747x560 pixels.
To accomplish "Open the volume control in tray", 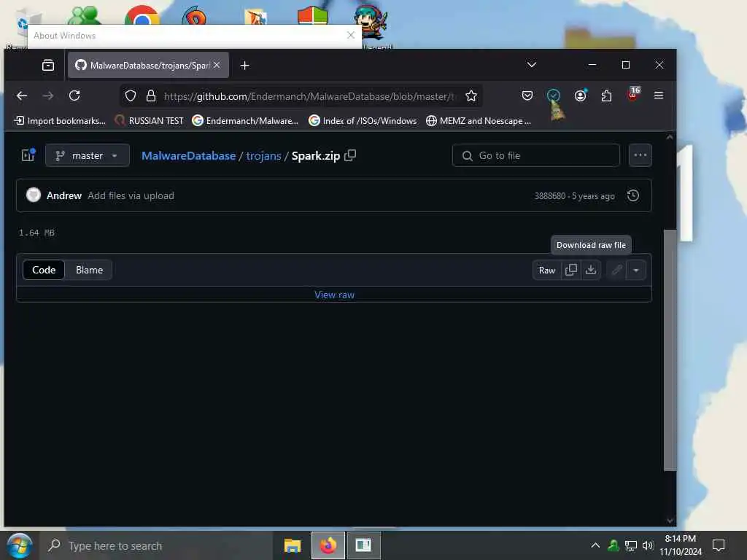I will tap(648, 545).
